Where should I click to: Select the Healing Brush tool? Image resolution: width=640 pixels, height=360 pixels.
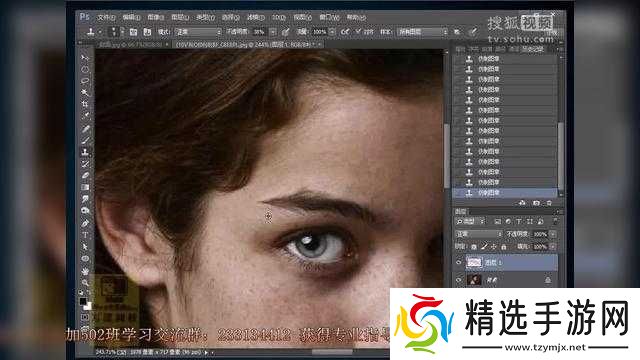coord(85,129)
